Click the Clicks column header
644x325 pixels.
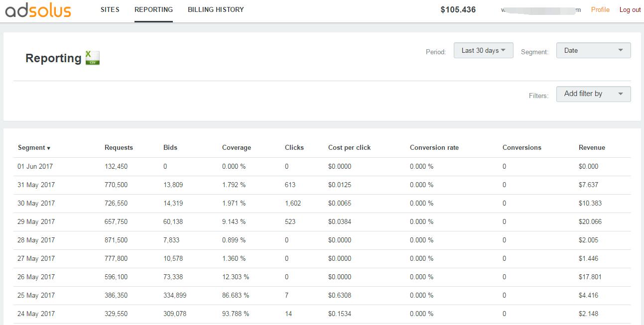tap(294, 148)
